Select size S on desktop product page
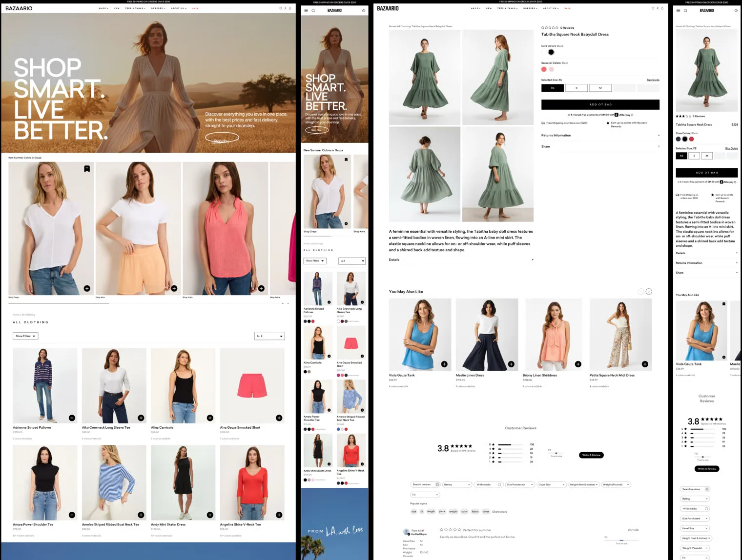This screenshot has height=560, width=742. point(577,88)
